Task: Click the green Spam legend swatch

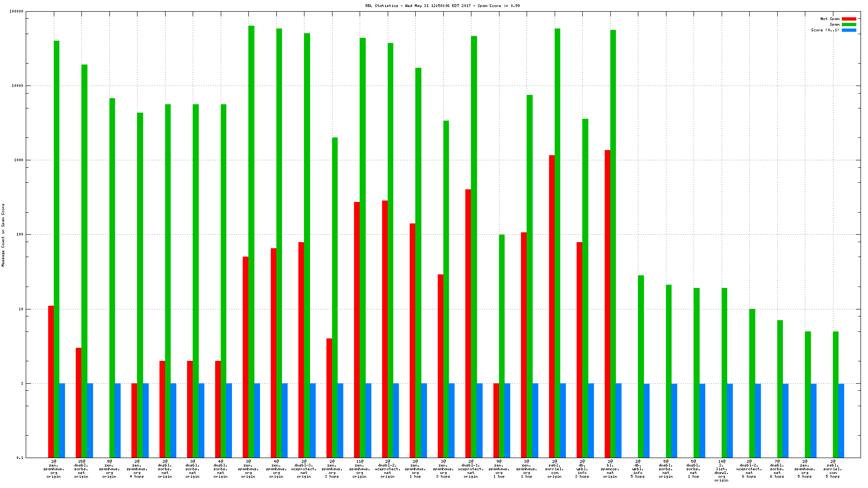Action: click(x=849, y=24)
